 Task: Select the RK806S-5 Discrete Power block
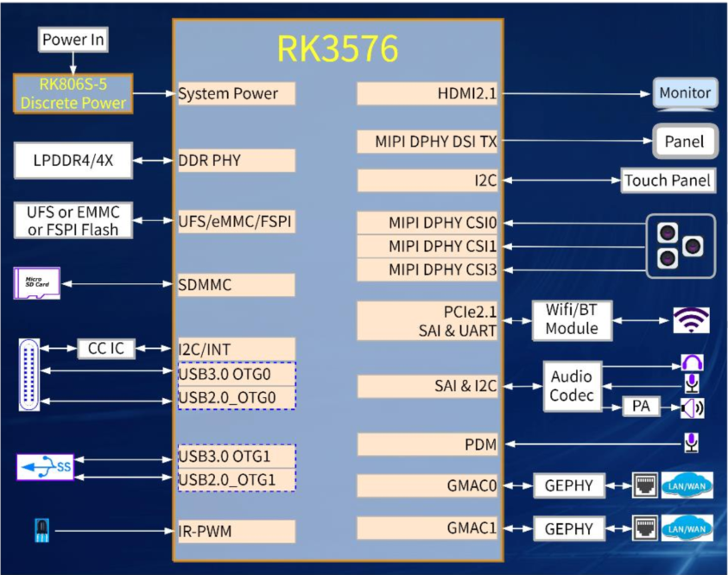coord(73,93)
